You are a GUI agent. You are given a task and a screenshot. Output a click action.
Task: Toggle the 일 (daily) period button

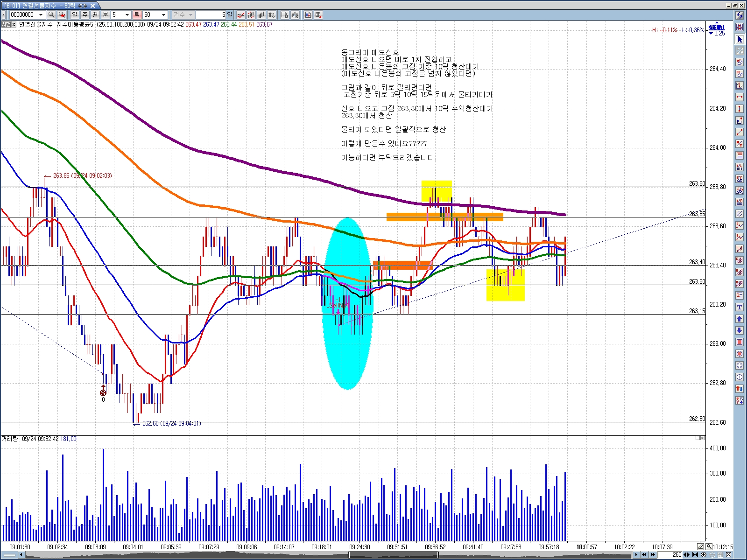click(x=75, y=15)
